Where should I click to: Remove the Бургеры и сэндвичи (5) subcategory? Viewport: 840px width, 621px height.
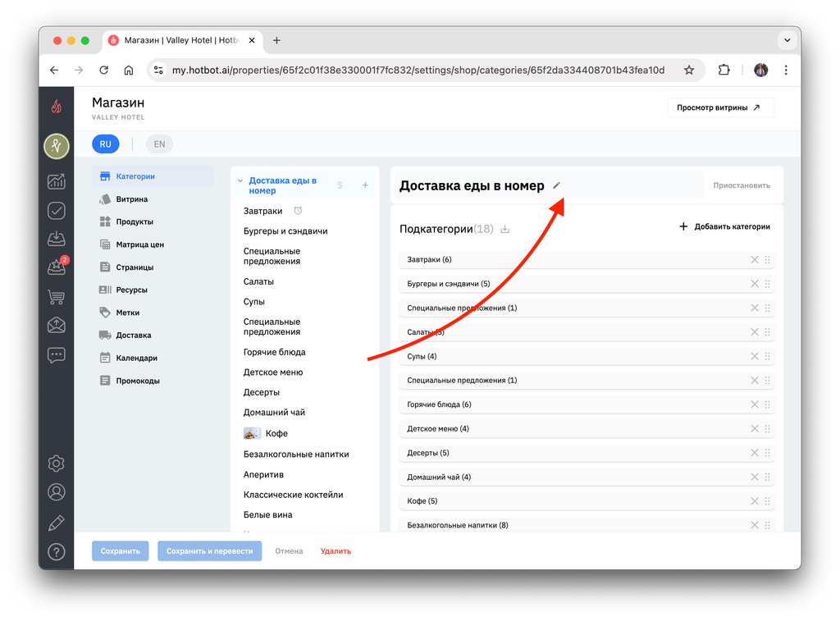click(x=755, y=284)
